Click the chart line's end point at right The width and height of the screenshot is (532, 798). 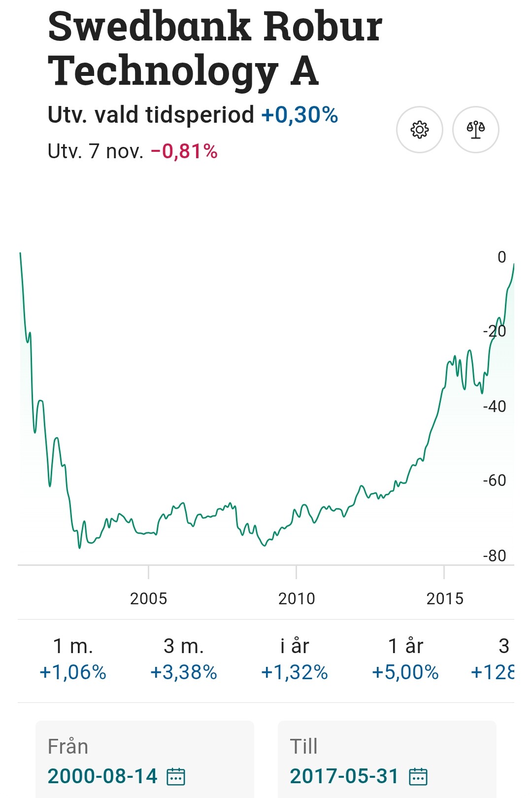click(x=513, y=265)
